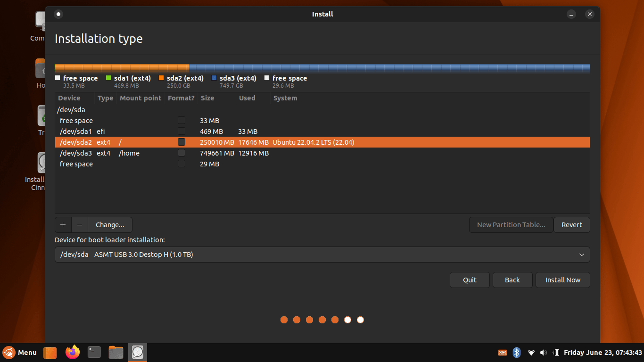
Task: Open the taskbar Menu
Action: click(x=20, y=352)
